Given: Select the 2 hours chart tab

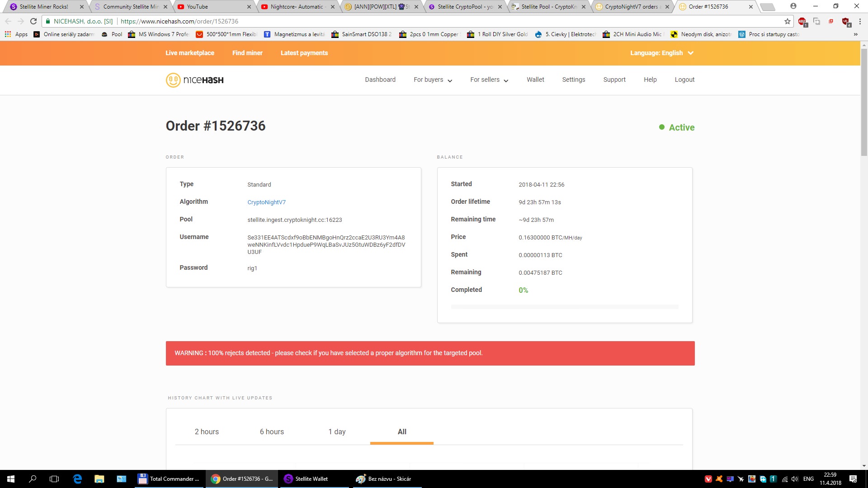Looking at the screenshot, I should click(x=207, y=432).
